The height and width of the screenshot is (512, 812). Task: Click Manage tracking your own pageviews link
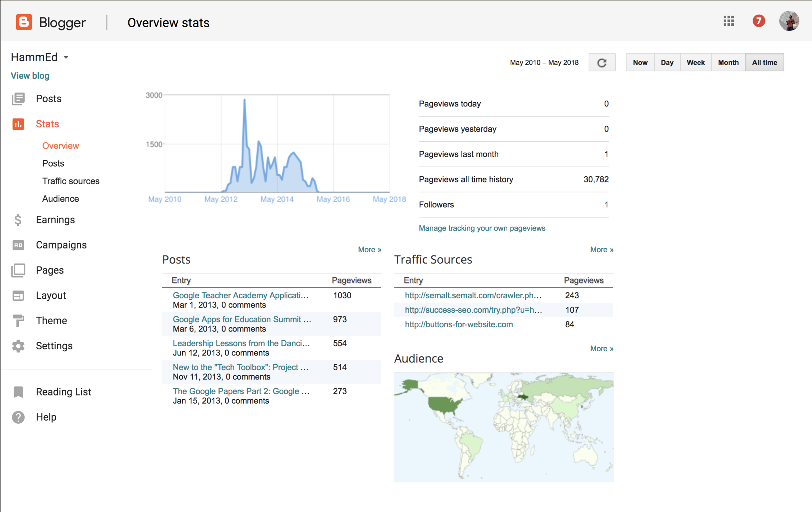[x=482, y=228]
